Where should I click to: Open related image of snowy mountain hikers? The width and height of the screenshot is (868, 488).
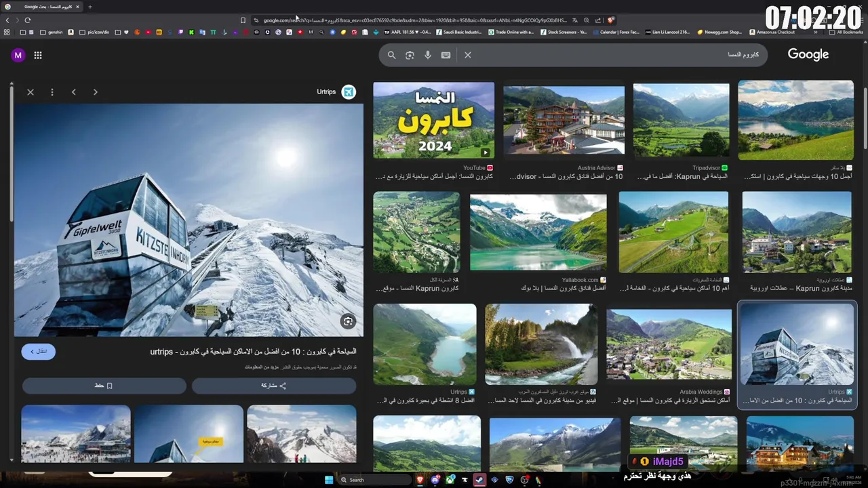coord(302,434)
